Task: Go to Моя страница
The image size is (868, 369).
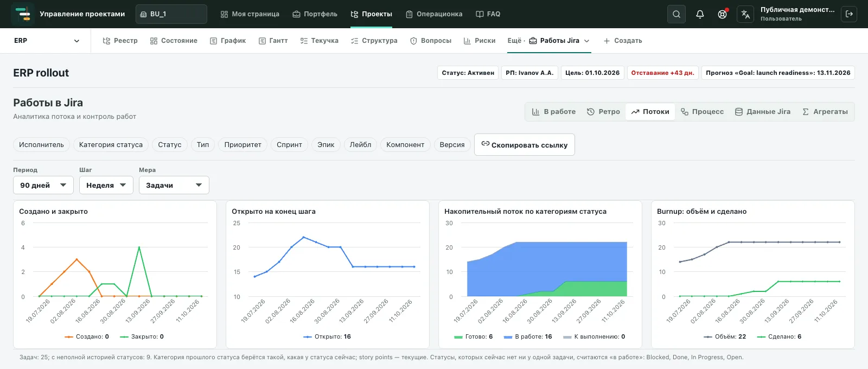Action: [x=250, y=14]
